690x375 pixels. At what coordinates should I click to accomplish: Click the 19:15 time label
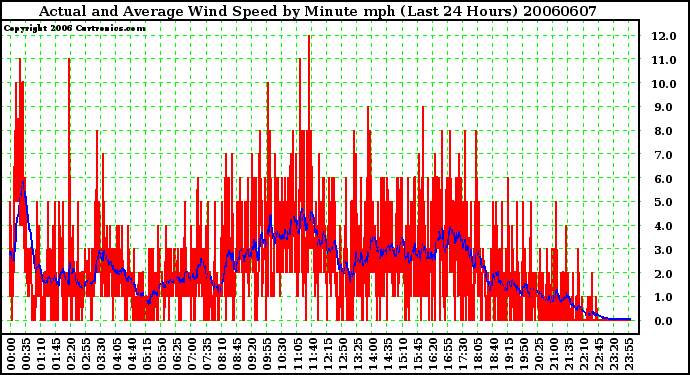(509, 354)
